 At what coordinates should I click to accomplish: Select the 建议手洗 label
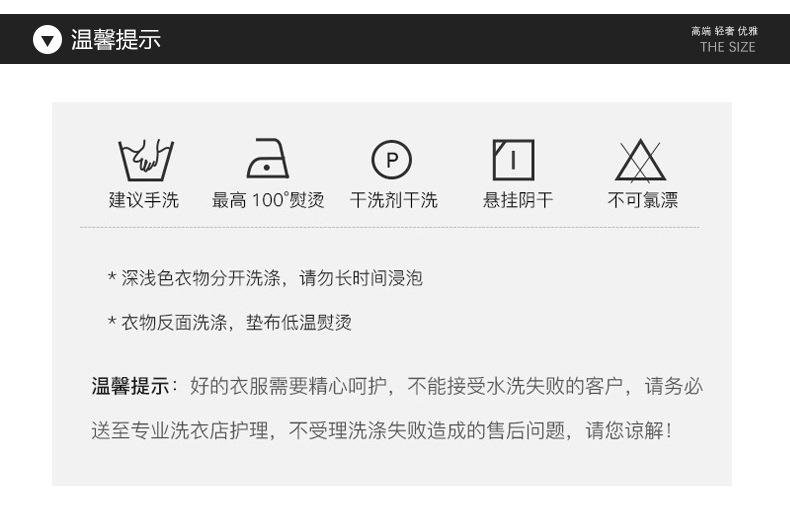pyautogui.click(x=144, y=200)
